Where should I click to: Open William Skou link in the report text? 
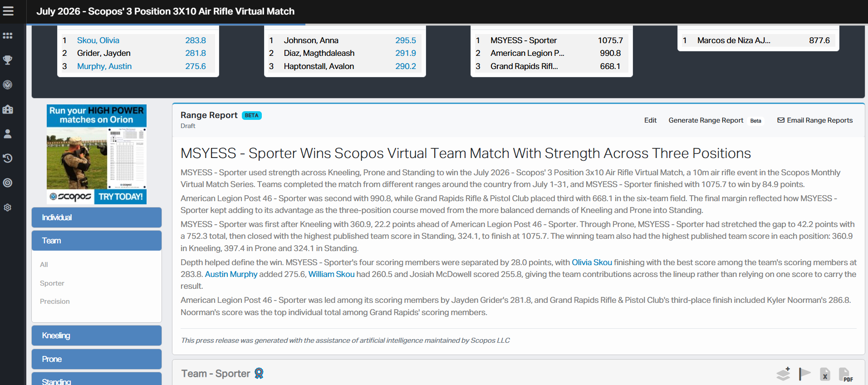[x=331, y=274]
